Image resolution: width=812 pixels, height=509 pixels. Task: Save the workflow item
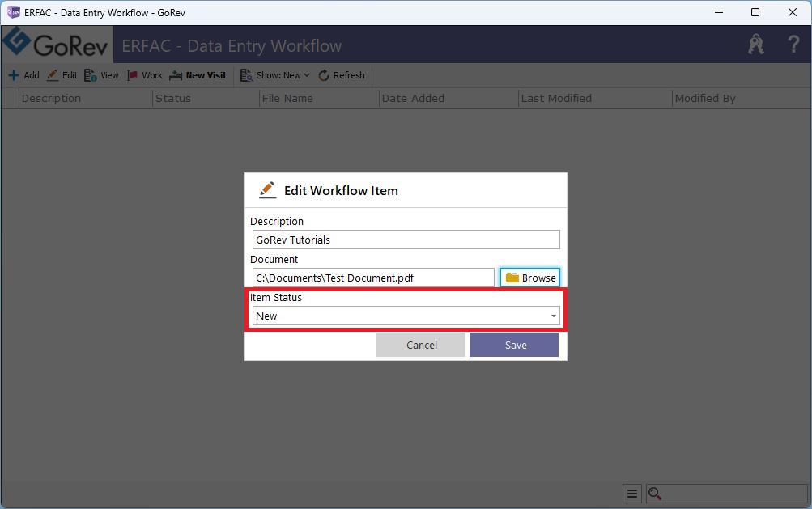(x=514, y=345)
